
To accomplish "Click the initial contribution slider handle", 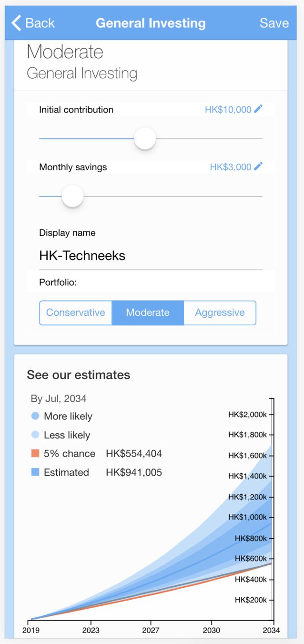I will click(145, 139).
